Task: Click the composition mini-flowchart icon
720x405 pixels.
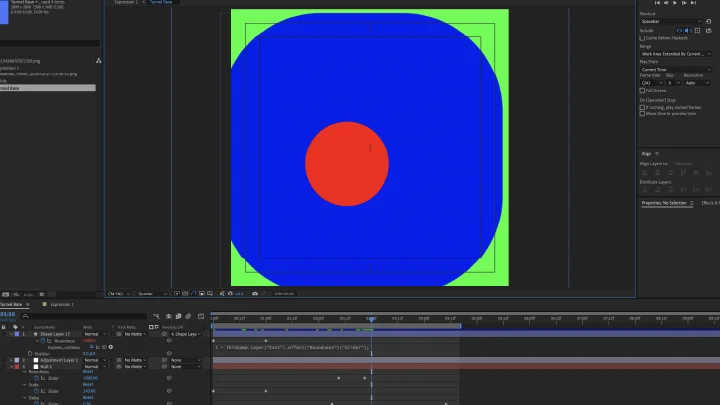Action: tap(157, 316)
